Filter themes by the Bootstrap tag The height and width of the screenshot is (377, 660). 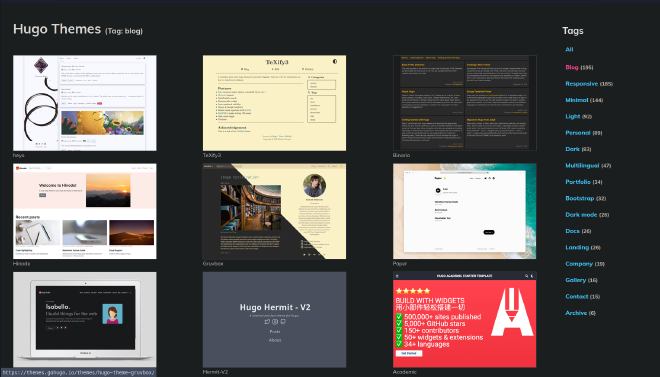tap(580, 199)
